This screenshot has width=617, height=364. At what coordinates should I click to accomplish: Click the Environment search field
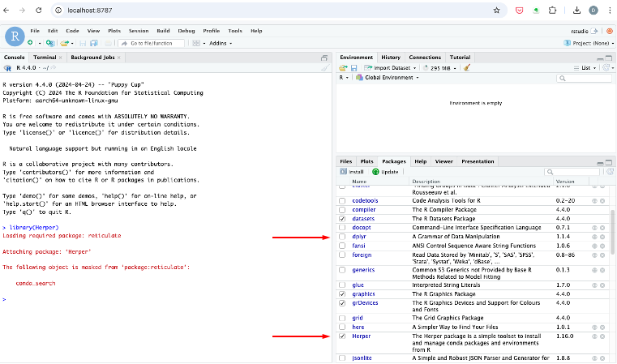pyautogui.click(x=585, y=78)
